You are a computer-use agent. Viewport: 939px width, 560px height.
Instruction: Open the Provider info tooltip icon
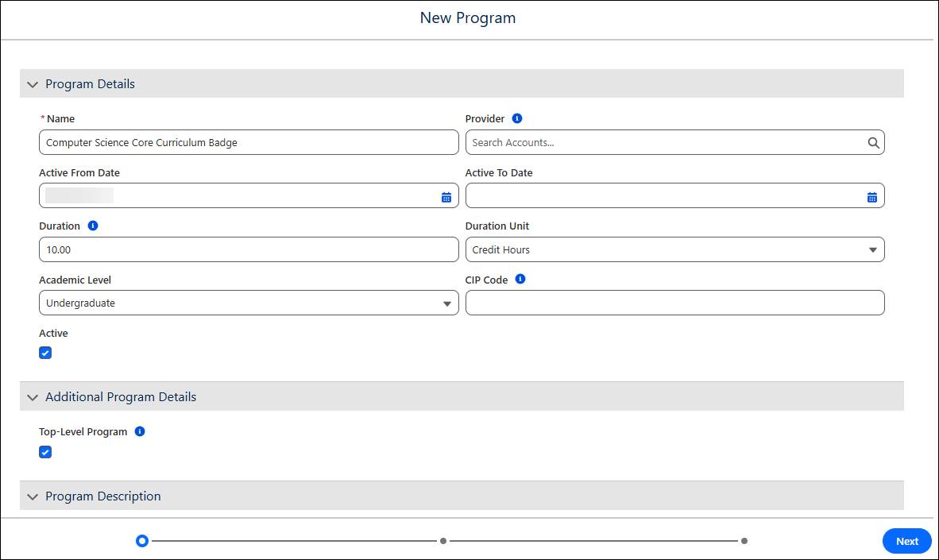516,118
